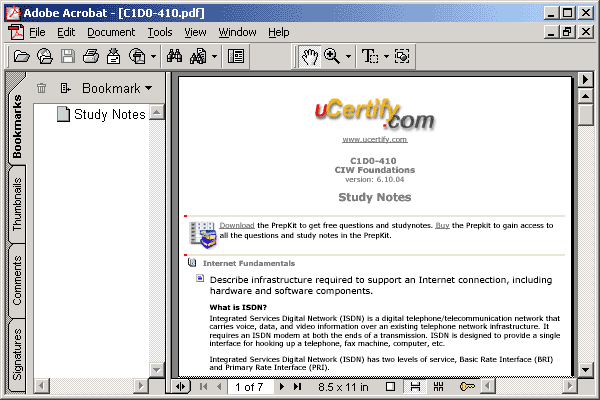This screenshot has height=400, width=600.
Task: Toggle the navigation pane toolbar button
Action: [x=236, y=57]
